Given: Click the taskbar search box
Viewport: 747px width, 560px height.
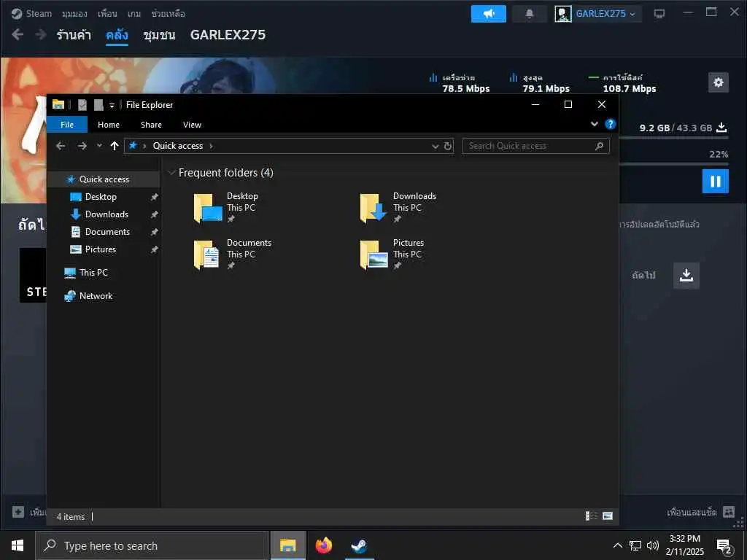Looking at the screenshot, I should (152, 545).
